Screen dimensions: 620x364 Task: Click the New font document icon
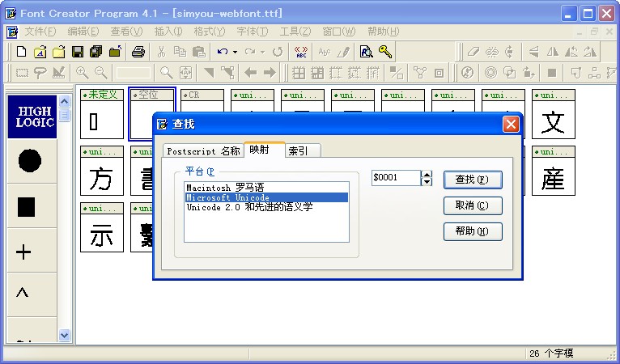(22, 52)
